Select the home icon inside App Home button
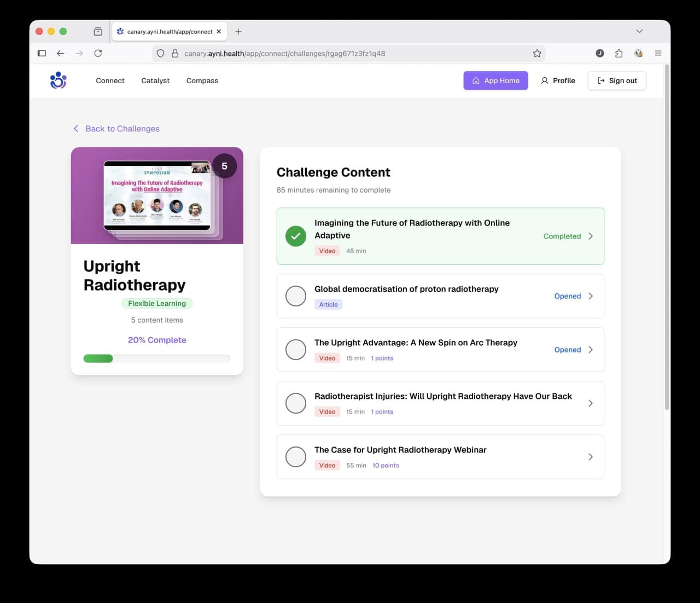700x603 pixels. [x=475, y=80]
